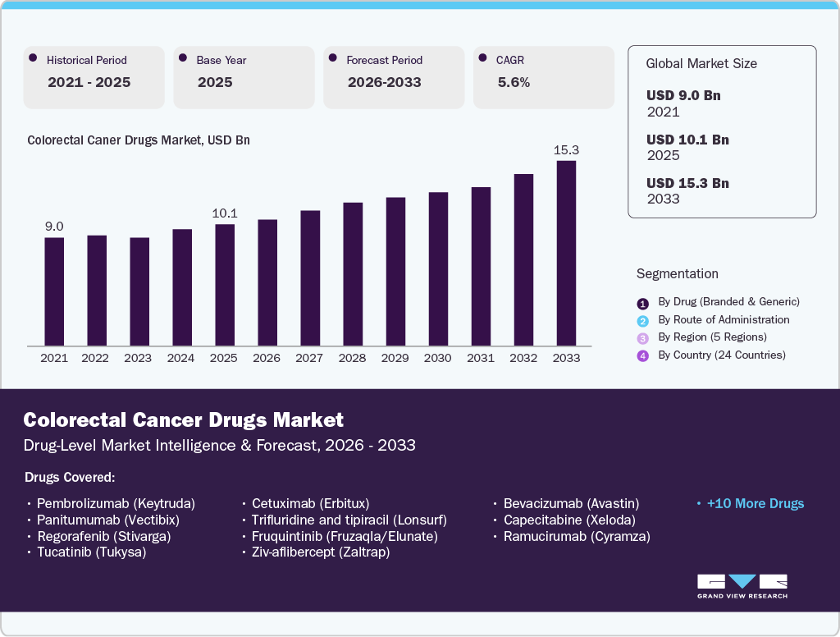Click By Country (24 Countries) label
Image resolution: width=840 pixels, height=637 pixels.
(x=722, y=355)
